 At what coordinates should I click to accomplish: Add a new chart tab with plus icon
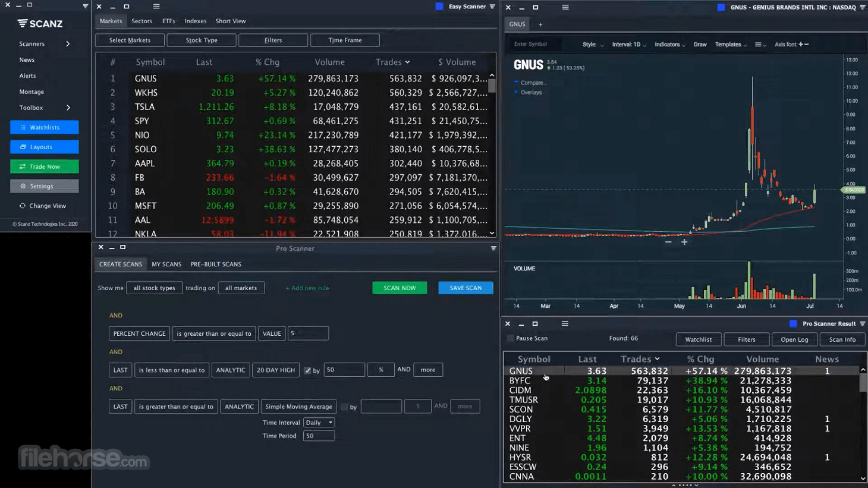click(x=540, y=24)
